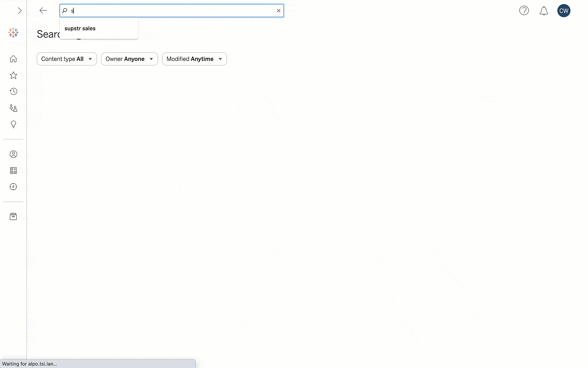Viewport: 588px width, 368px height.
Task: Expand the Content type All dropdown
Action: pos(67,59)
